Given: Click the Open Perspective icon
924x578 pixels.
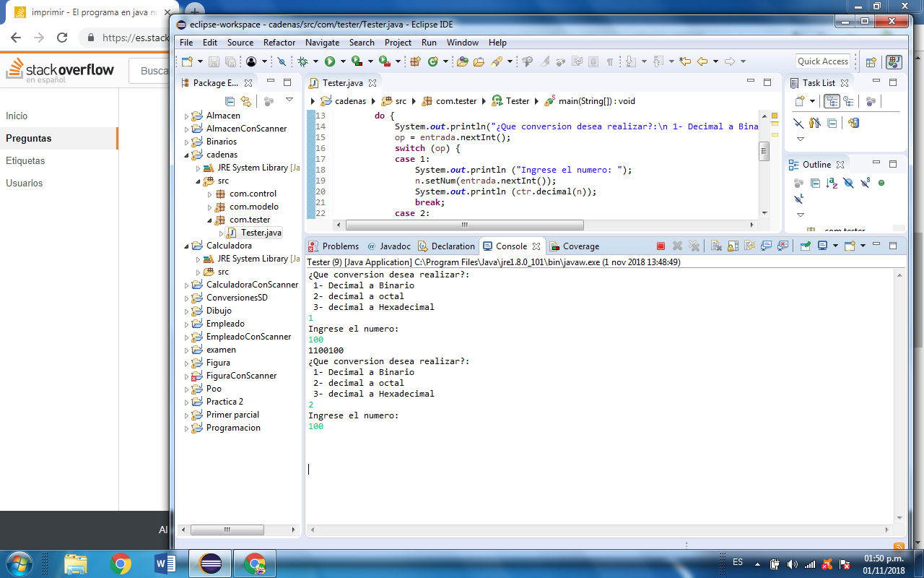Looking at the screenshot, I should pos(871,61).
